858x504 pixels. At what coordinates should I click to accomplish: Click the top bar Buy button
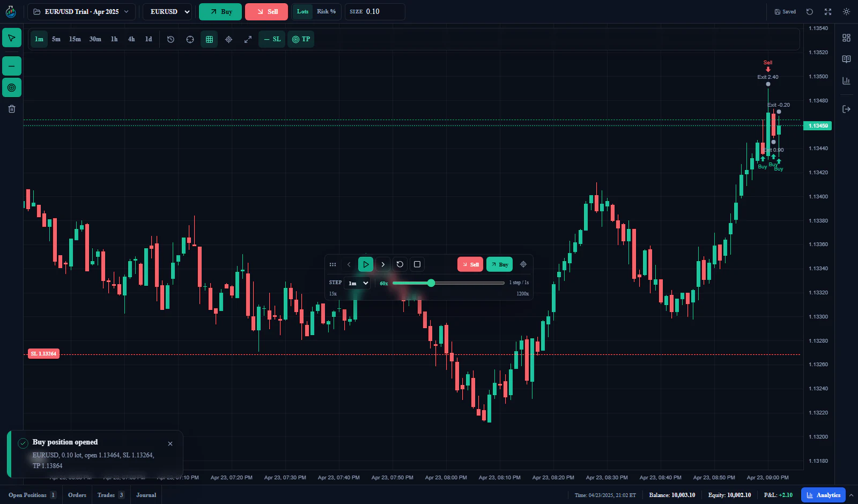[x=220, y=12]
